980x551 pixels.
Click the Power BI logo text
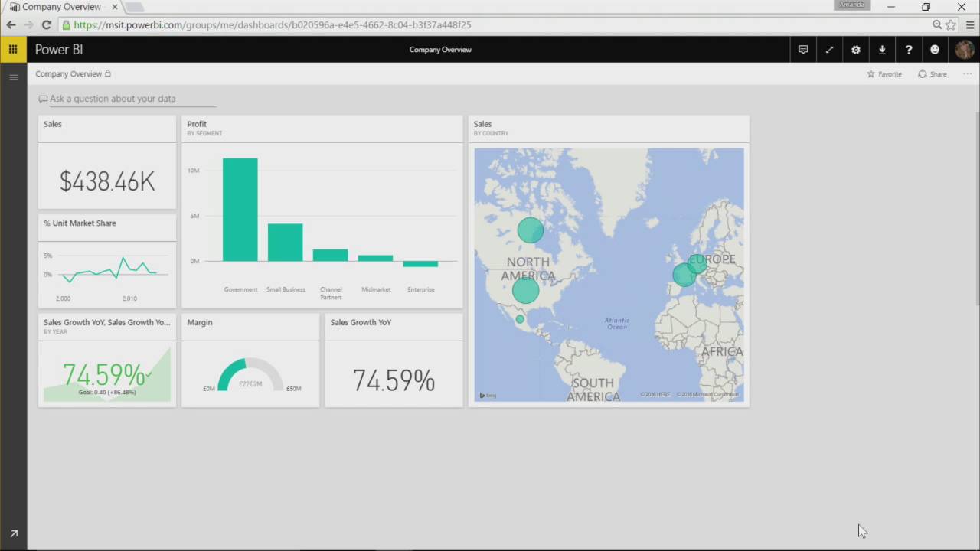(x=59, y=50)
